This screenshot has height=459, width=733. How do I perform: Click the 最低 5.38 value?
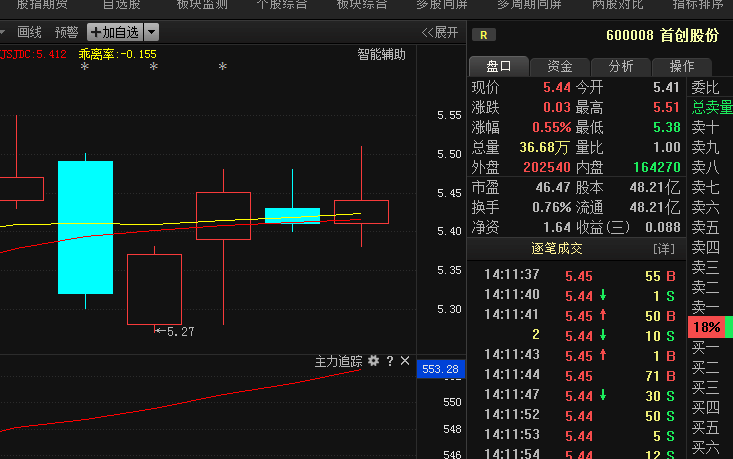click(666, 127)
